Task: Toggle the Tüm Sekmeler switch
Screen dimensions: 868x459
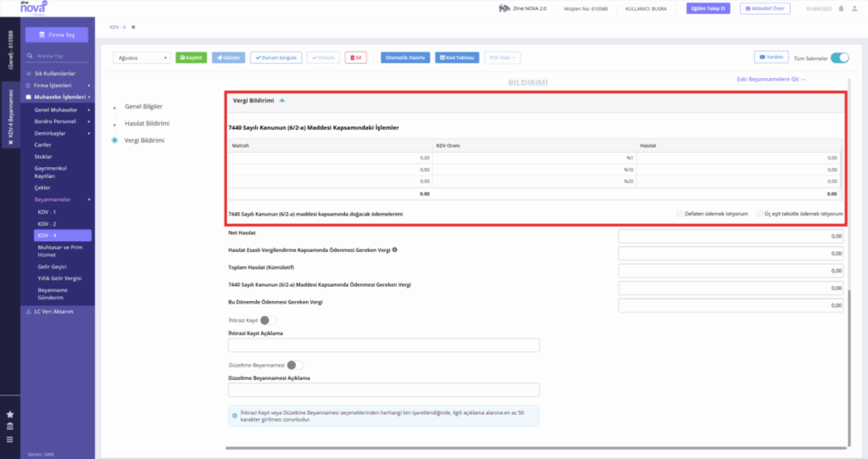Action: [839, 58]
